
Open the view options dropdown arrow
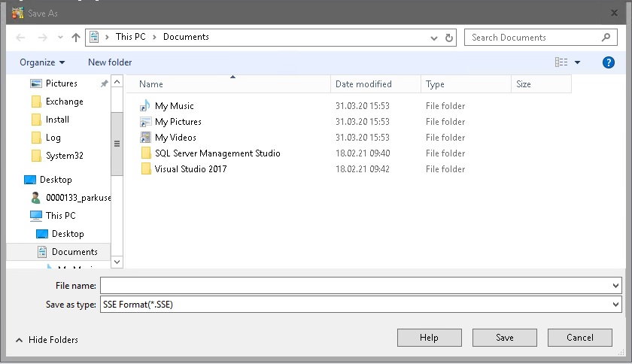click(x=578, y=62)
